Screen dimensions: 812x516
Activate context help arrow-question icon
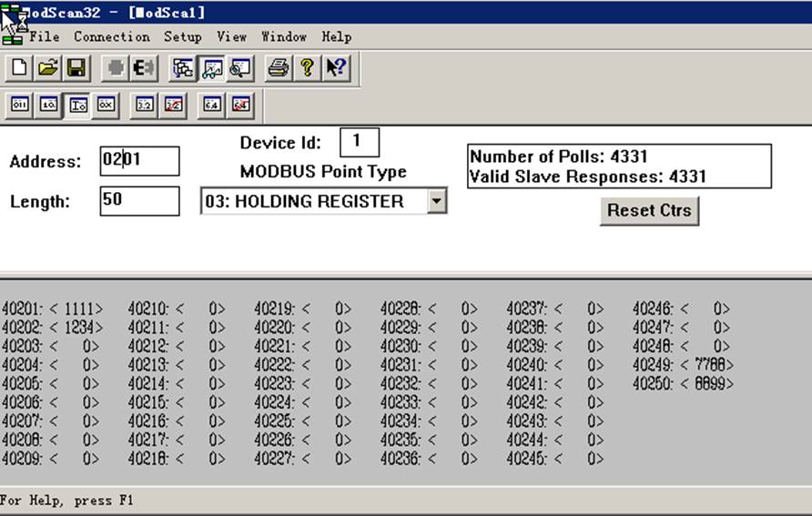(x=336, y=68)
